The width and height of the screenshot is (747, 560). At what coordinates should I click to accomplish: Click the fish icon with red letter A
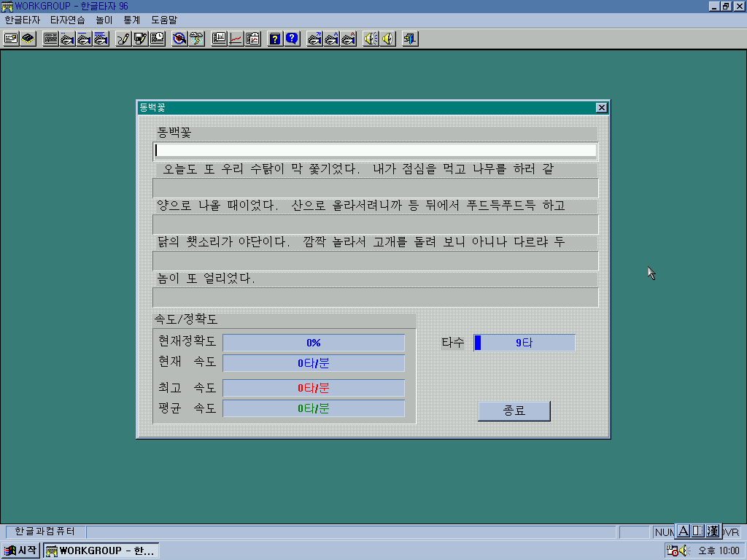coord(348,39)
